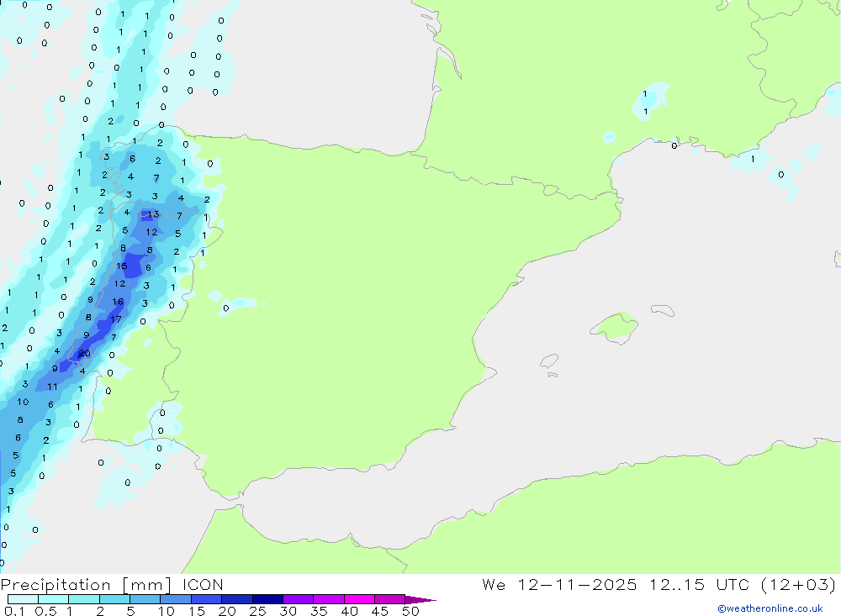841x616 pixels.
Task: Select the 10–15 mm legend swatch
Action: click(x=176, y=599)
